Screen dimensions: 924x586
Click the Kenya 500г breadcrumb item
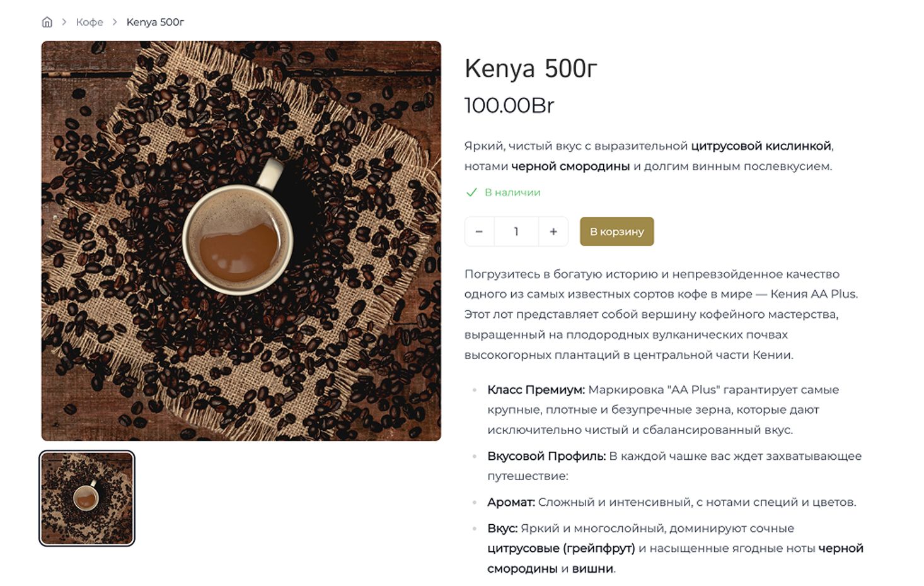pos(155,22)
